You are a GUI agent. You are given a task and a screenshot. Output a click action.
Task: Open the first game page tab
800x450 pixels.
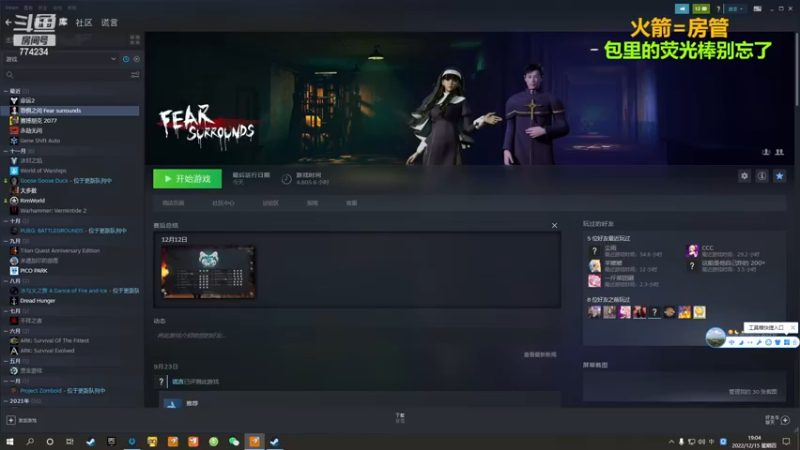(173, 203)
